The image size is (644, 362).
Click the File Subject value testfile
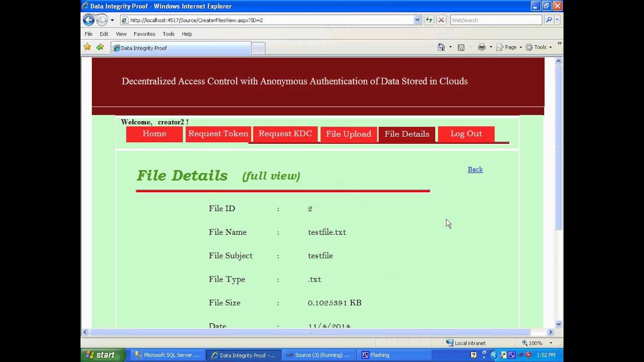[x=320, y=256]
